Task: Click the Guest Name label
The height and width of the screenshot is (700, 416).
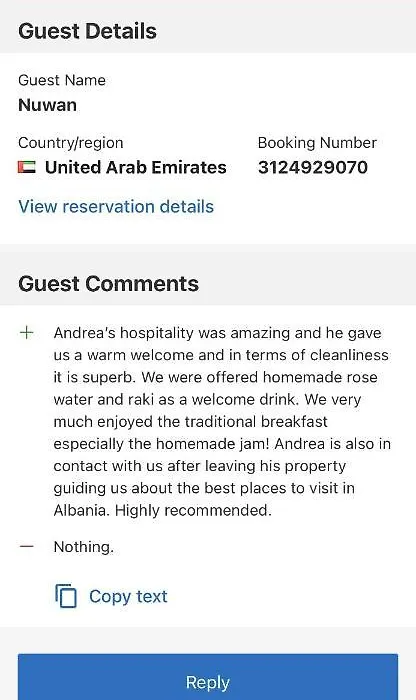Action: (62, 80)
